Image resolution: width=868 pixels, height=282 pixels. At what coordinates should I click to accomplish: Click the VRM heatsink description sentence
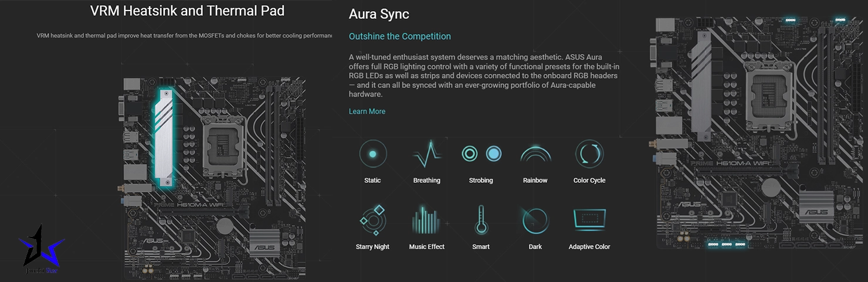tap(184, 36)
